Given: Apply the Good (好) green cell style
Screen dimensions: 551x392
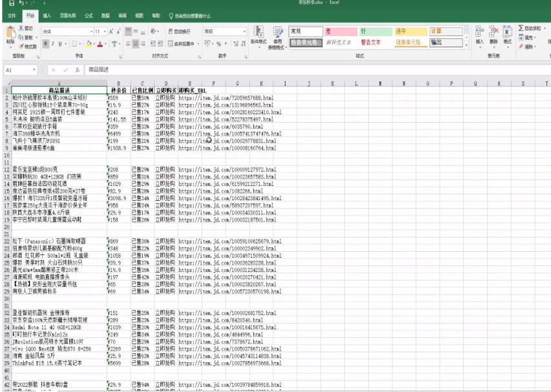Looking at the screenshot, I should pyautogui.click(x=376, y=31).
